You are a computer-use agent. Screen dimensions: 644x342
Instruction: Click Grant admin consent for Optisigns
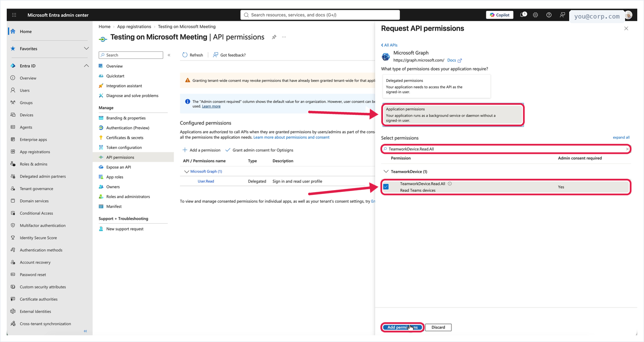click(x=259, y=150)
